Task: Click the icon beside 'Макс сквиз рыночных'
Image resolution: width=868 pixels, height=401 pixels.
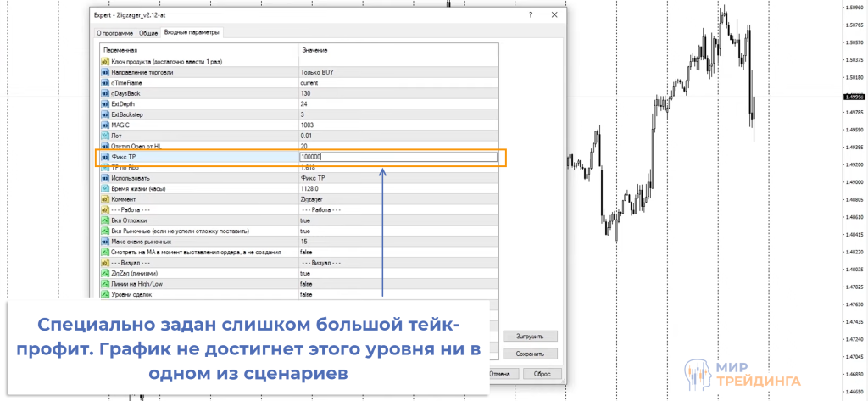Action: pos(105,242)
